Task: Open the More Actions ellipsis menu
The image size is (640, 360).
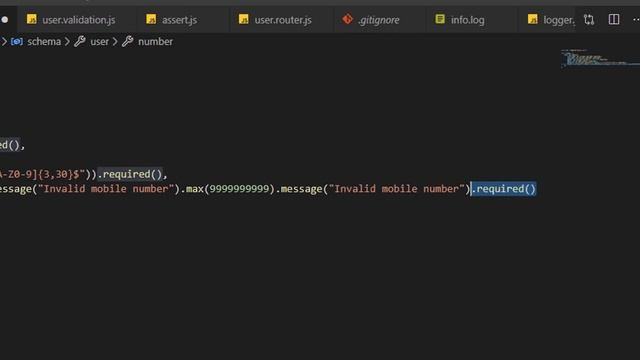Action: (636, 20)
